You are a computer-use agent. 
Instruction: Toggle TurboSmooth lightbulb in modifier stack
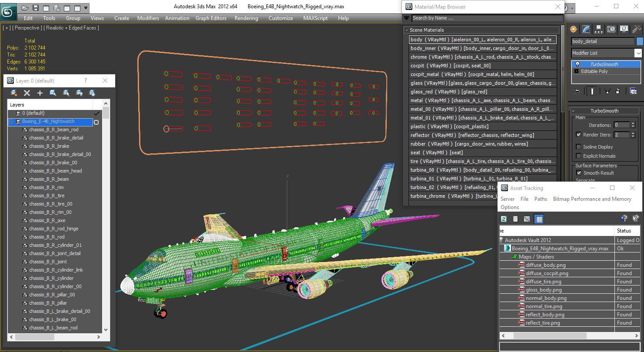pyautogui.click(x=577, y=64)
